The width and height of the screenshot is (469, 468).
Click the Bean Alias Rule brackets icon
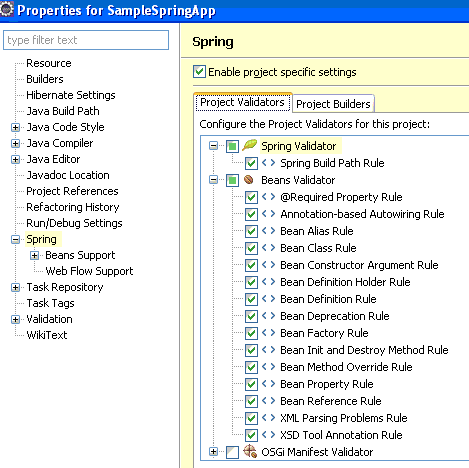pyautogui.click(x=268, y=231)
